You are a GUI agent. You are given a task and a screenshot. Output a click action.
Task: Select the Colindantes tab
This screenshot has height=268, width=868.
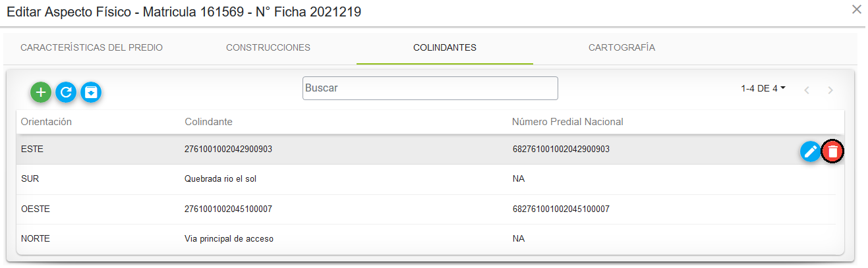click(445, 47)
